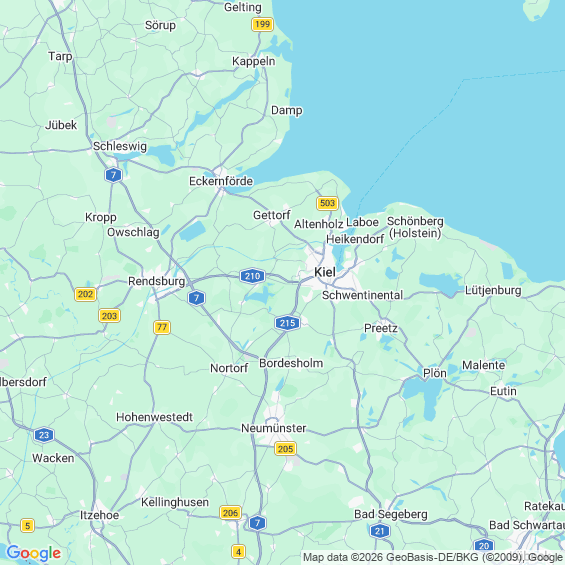Screen dimensions: 565x565
Task: Select the Kappeln town label
Action: (x=254, y=61)
